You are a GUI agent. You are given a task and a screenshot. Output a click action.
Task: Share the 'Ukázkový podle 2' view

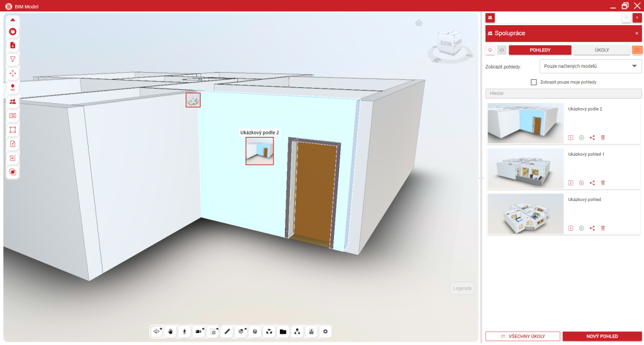click(x=592, y=138)
